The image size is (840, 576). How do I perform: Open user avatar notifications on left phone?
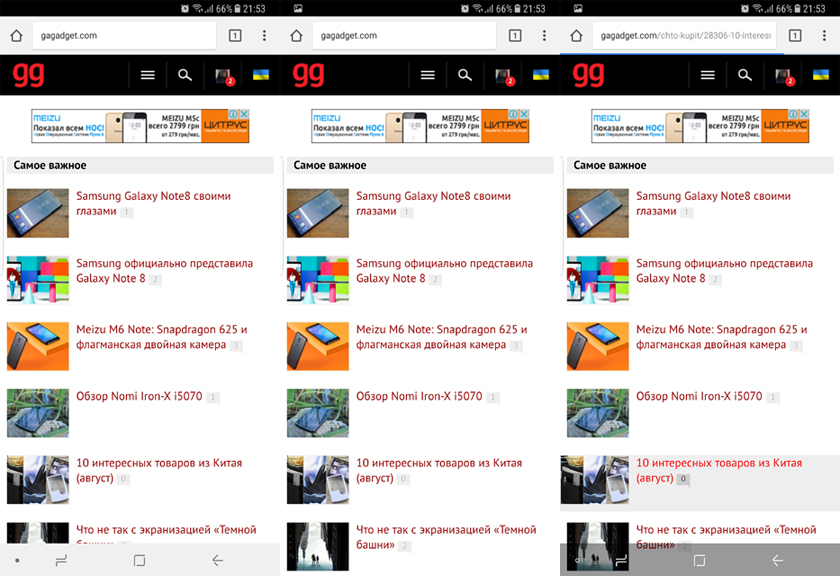[x=224, y=76]
